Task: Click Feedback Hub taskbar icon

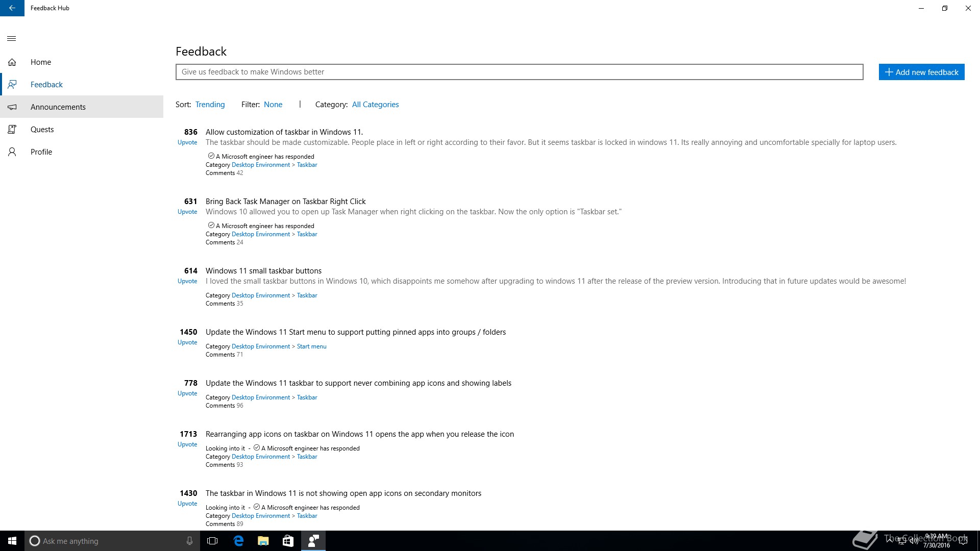Action: (313, 541)
